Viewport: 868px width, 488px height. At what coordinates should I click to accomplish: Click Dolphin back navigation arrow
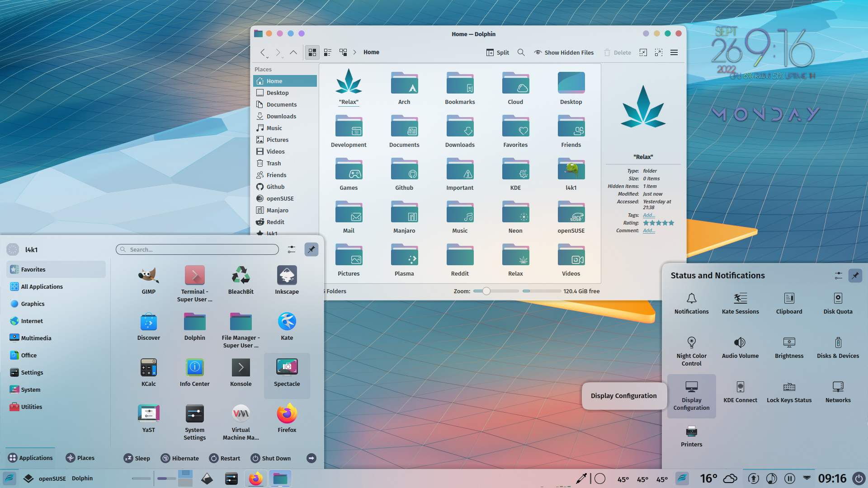pos(263,52)
